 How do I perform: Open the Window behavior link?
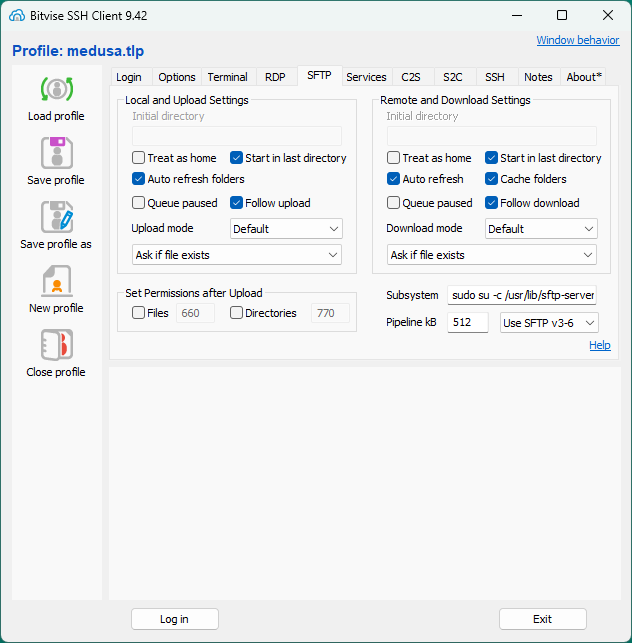click(578, 40)
